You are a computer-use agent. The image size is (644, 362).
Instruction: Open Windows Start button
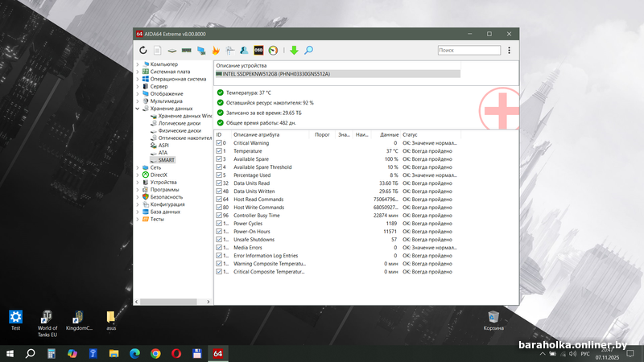point(10,353)
